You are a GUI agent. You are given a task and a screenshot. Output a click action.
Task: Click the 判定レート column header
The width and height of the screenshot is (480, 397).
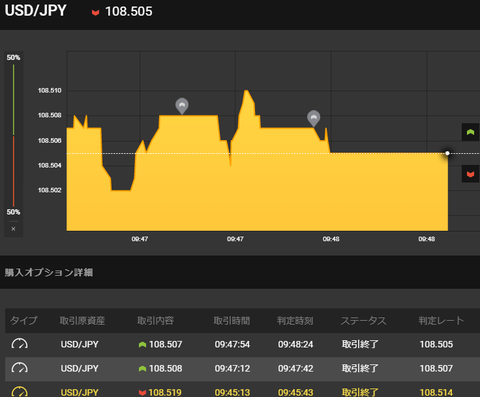tap(441, 321)
